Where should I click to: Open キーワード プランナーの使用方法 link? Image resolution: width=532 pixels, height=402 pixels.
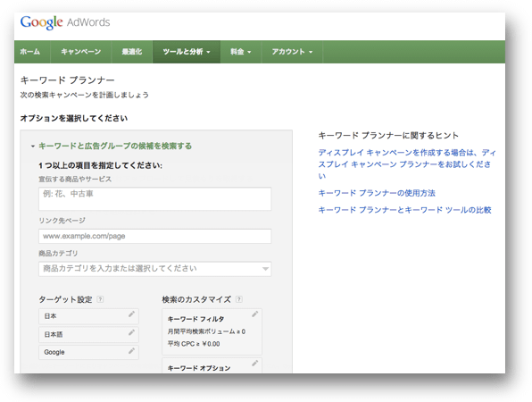tap(377, 193)
